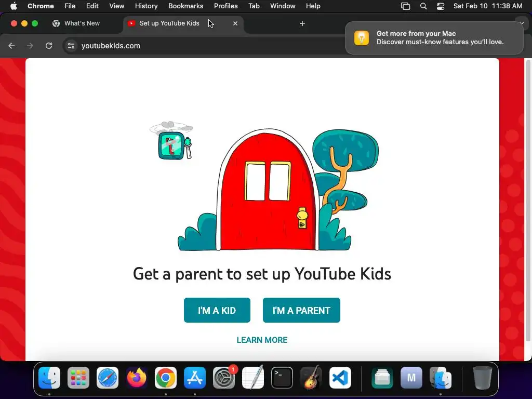
Task: Open the File menu
Action: tap(70, 6)
